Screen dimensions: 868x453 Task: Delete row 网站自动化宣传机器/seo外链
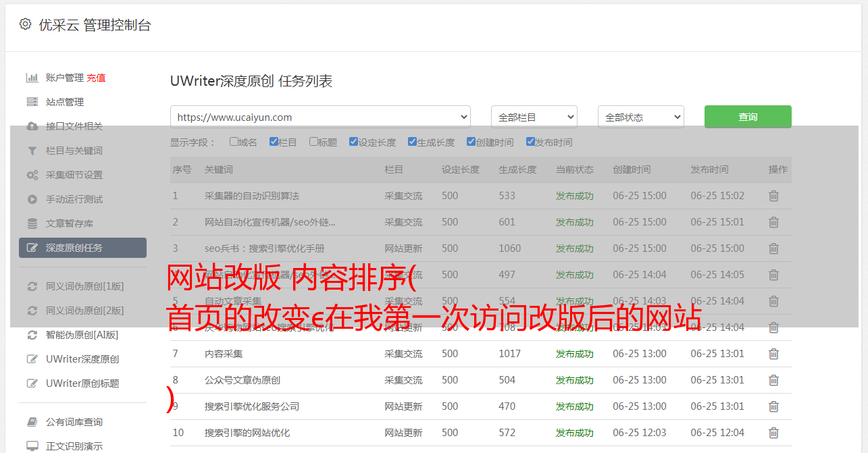[774, 222]
